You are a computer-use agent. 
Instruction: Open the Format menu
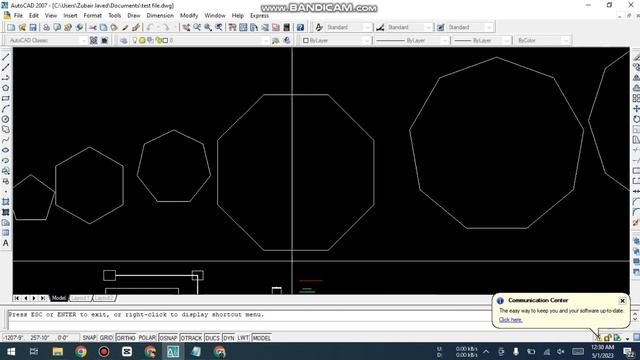click(x=93, y=16)
